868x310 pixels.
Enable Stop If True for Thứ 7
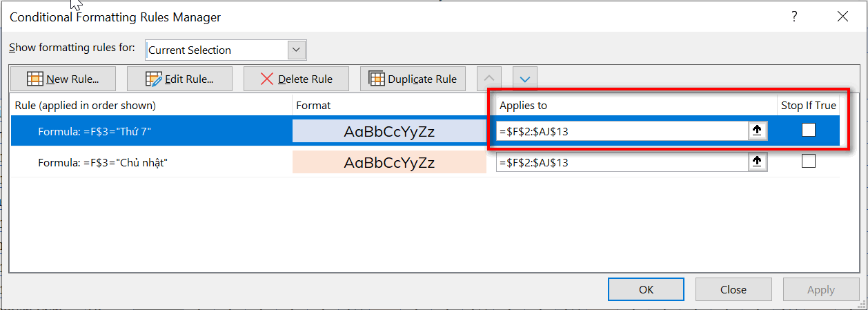pos(809,130)
